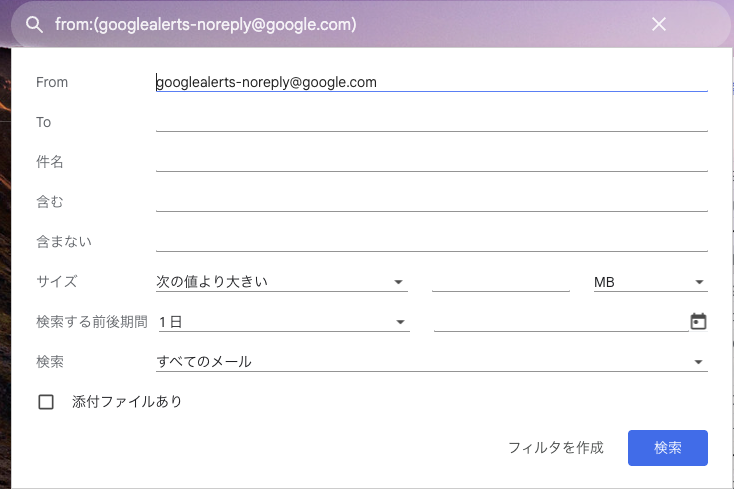
Task: Toggle the 添付ファイルあり checkbox
Action: (x=45, y=402)
